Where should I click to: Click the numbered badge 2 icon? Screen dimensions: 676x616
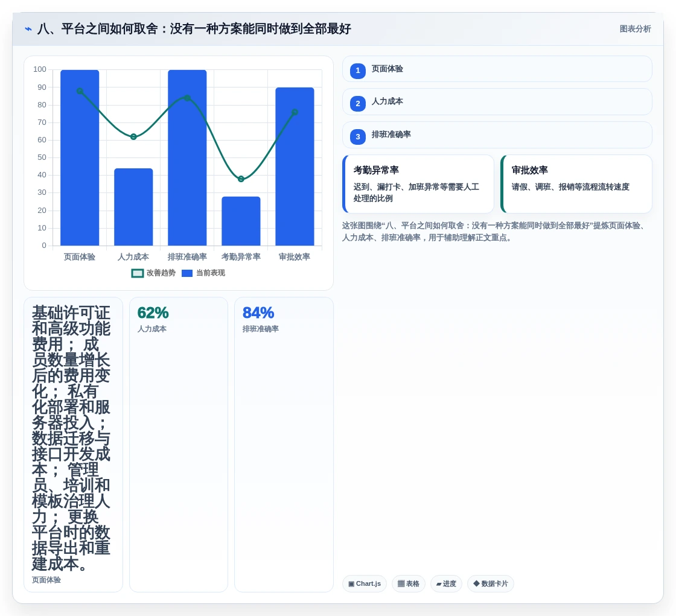[x=358, y=103]
